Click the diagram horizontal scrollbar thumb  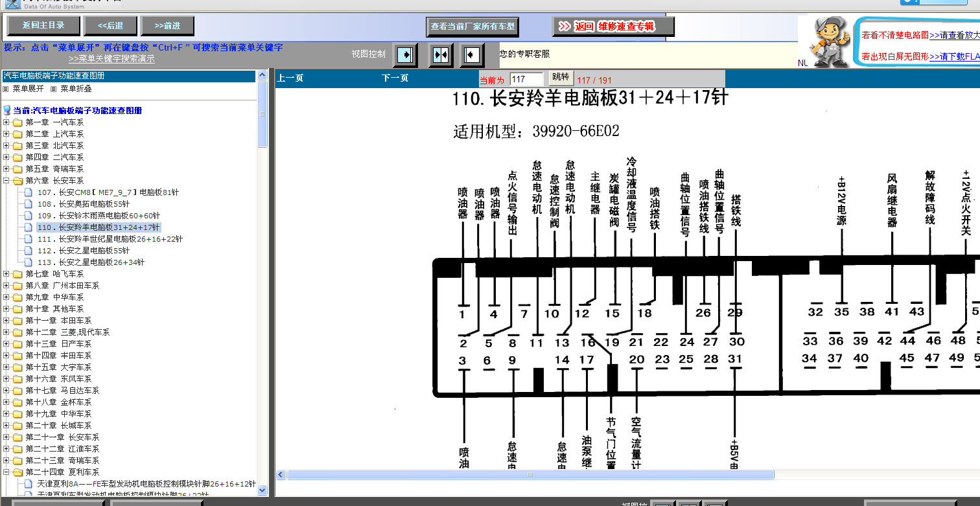tap(530, 474)
